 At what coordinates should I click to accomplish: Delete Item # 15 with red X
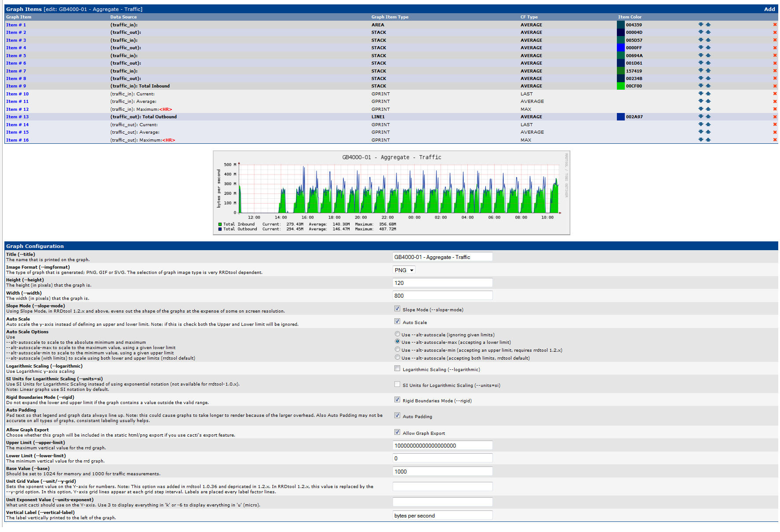(x=775, y=132)
